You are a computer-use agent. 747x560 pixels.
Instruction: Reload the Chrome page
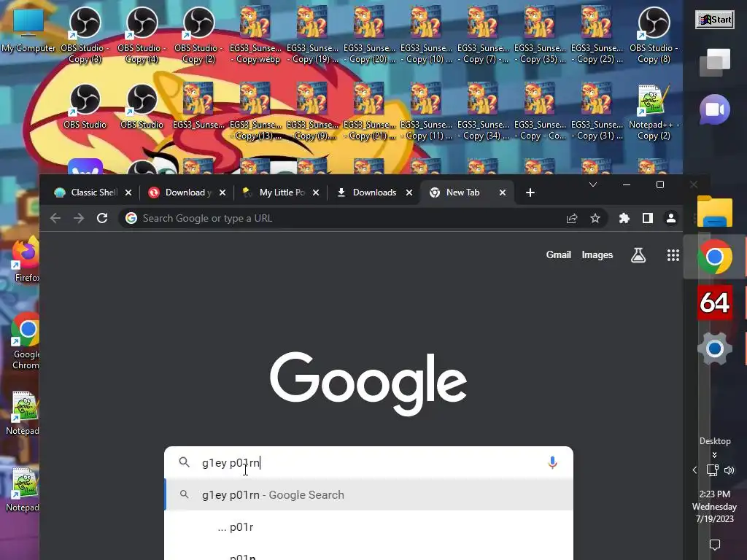pos(102,218)
